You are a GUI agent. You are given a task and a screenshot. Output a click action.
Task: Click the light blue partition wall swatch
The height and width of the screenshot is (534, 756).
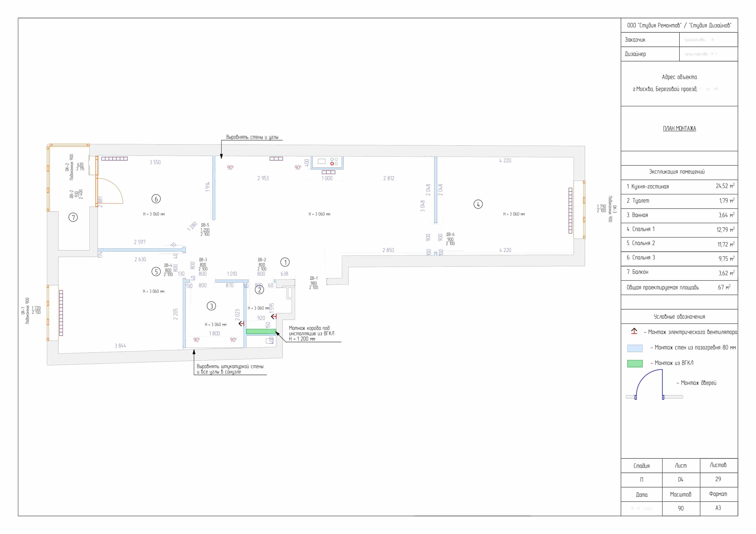click(x=635, y=348)
